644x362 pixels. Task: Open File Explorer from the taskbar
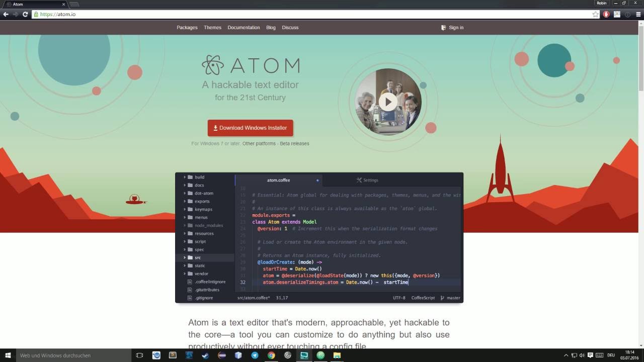click(337, 355)
